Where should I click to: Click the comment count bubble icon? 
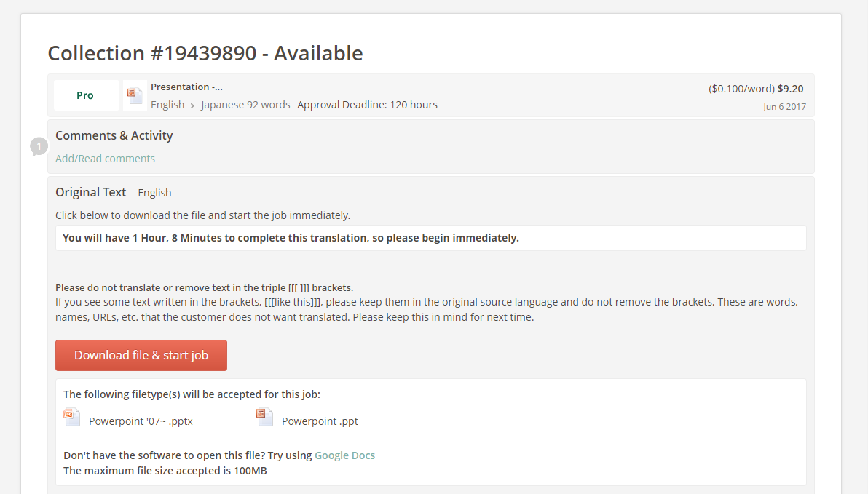[x=39, y=146]
